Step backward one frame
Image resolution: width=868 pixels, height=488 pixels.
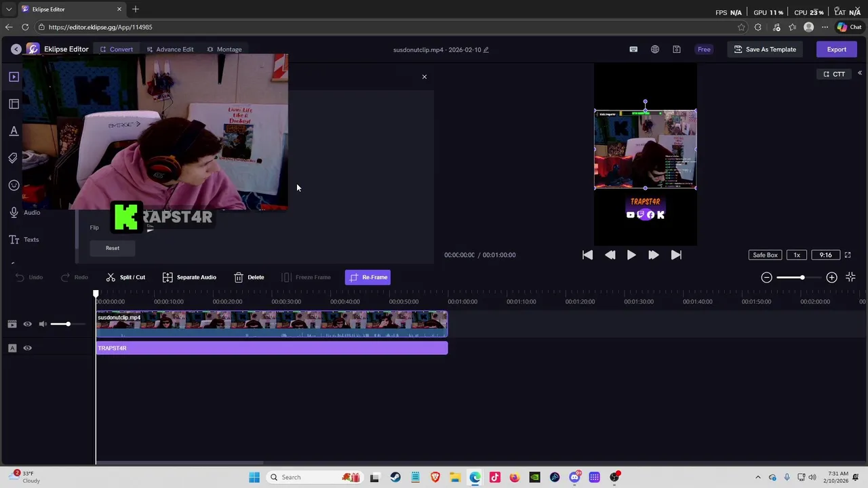pyautogui.click(x=610, y=255)
